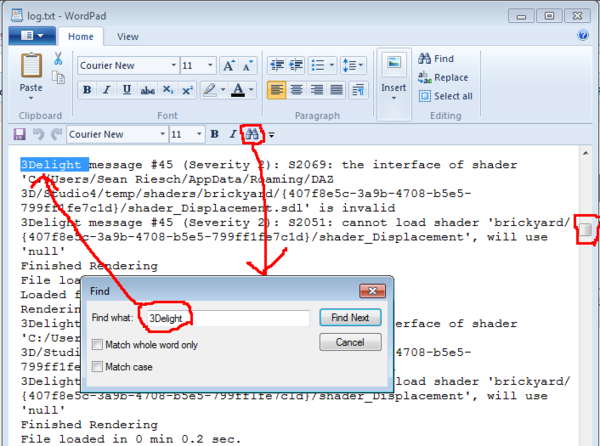Click the Find what text field
This screenshot has width=600, height=446.
click(228, 318)
